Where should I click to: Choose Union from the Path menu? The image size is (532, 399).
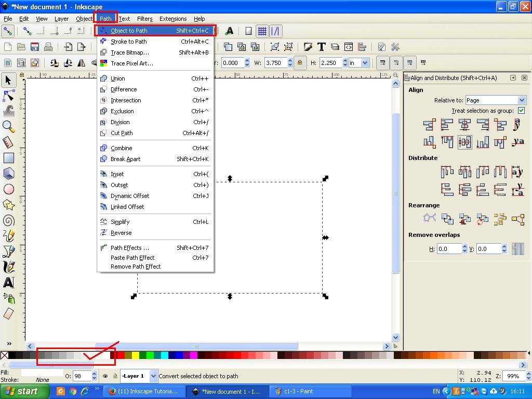[x=155, y=78]
